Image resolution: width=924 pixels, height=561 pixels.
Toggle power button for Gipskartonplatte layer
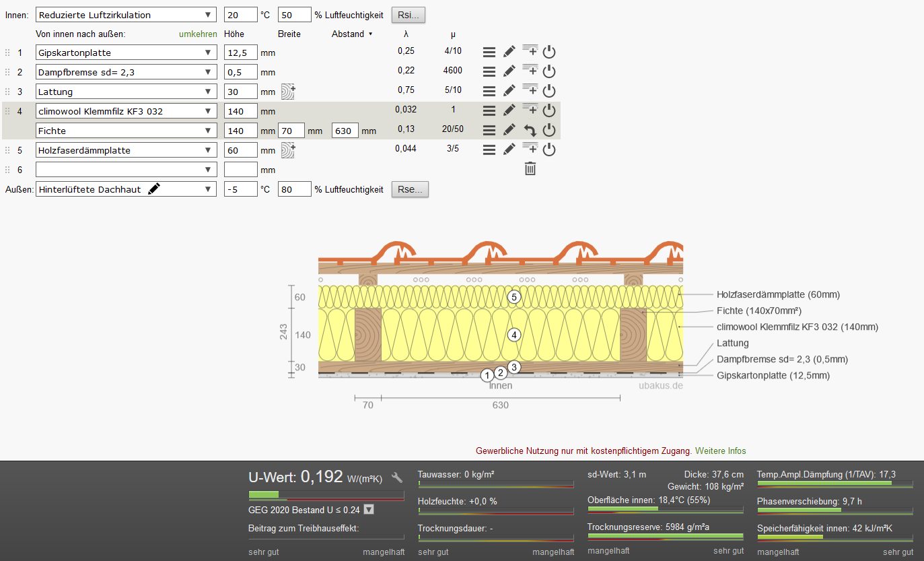coord(549,52)
